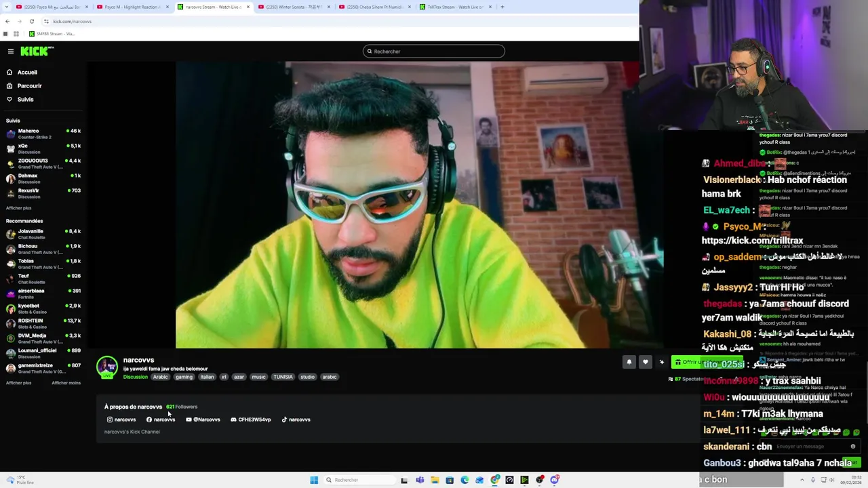Open Suivis in the sidebar
The width and height of the screenshot is (868, 488).
pyautogui.click(x=20, y=100)
